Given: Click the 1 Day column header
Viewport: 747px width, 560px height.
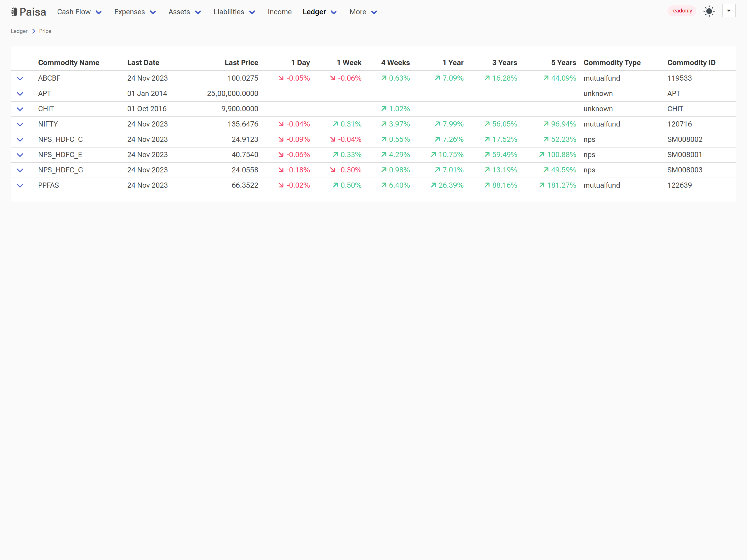Looking at the screenshot, I should point(301,62).
